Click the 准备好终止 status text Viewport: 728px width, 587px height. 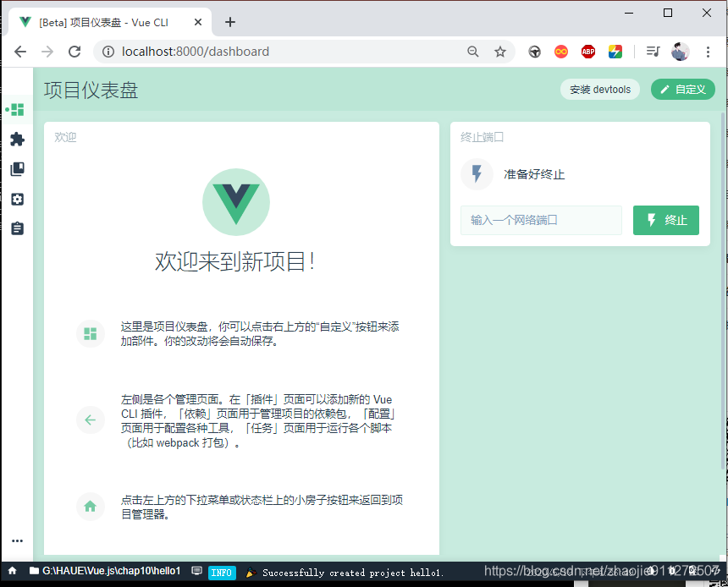coord(534,174)
